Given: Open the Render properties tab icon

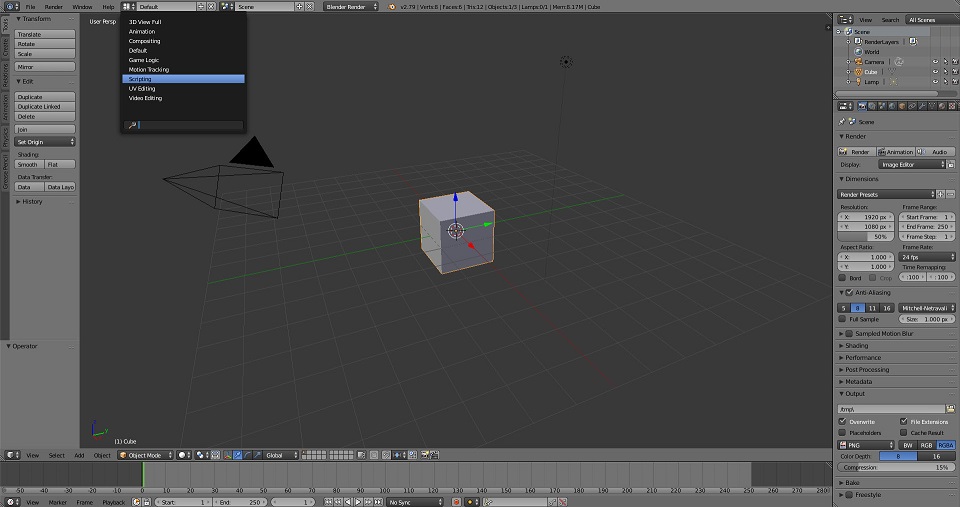Looking at the screenshot, I should coord(862,106).
